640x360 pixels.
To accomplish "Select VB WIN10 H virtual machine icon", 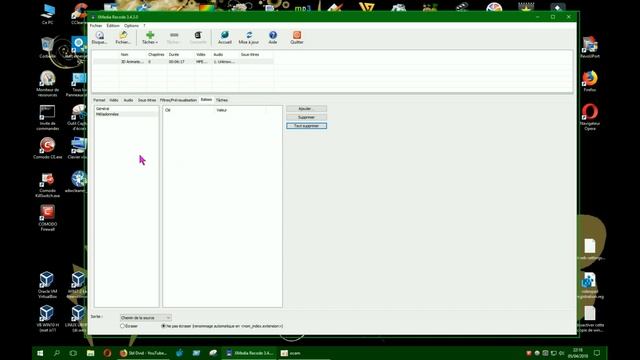I will [x=47, y=318].
